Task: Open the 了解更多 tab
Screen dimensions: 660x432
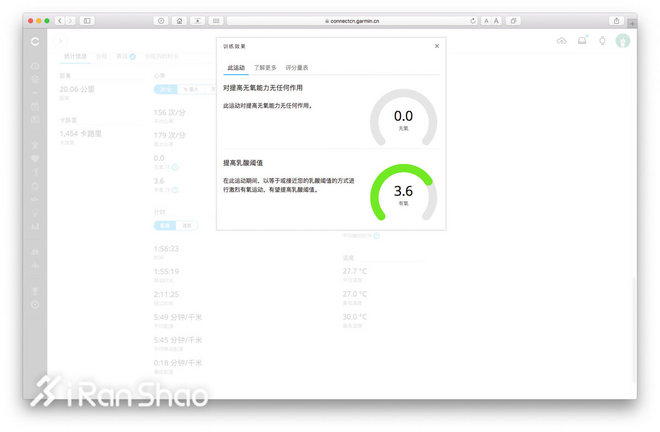Action: pyautogui.click(x=265, y=68)
